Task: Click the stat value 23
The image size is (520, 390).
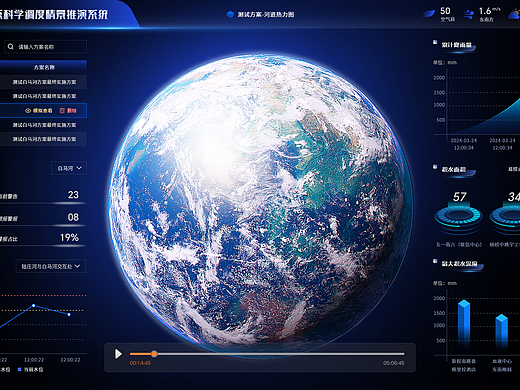Action: [x=73, y=195]
